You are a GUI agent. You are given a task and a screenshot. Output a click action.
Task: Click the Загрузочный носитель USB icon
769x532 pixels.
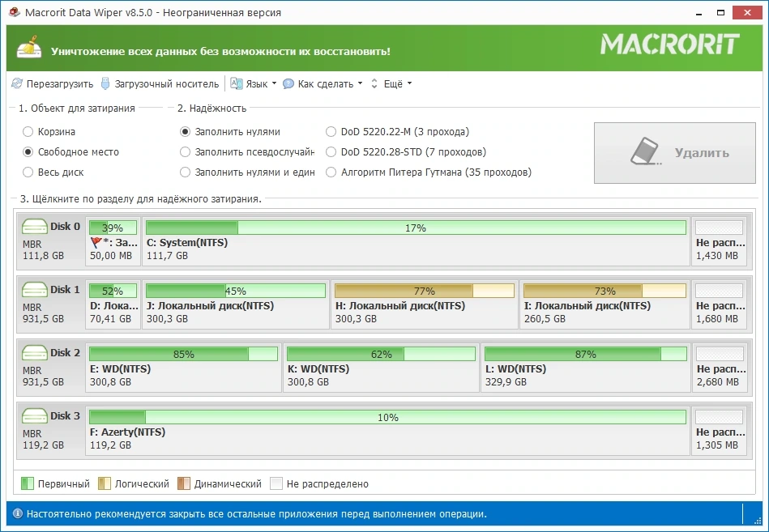tap(105, 83)
